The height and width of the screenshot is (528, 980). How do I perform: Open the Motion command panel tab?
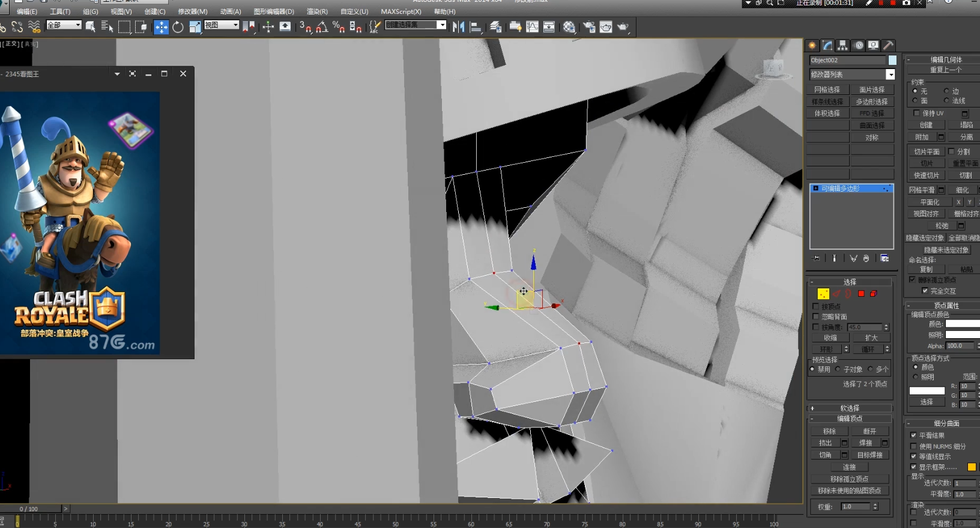tap(859, 46)
